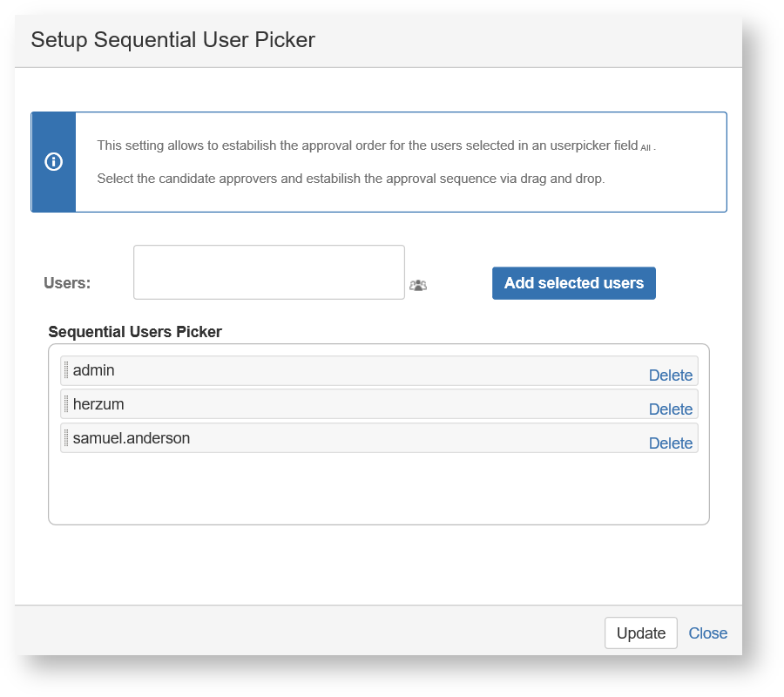Viewport: 784px width, 697px height.
Task: Click the Update button
Action: pos(640,633)
